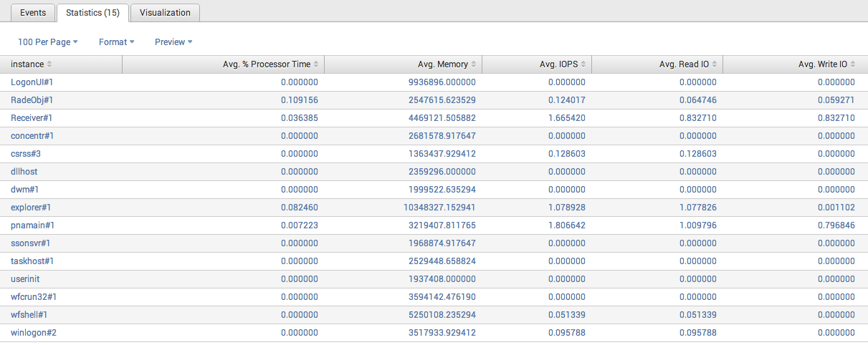Select the pnamain#1 instance entry
The height and width of the screenshot is (345, 868).
pos(32,225)
